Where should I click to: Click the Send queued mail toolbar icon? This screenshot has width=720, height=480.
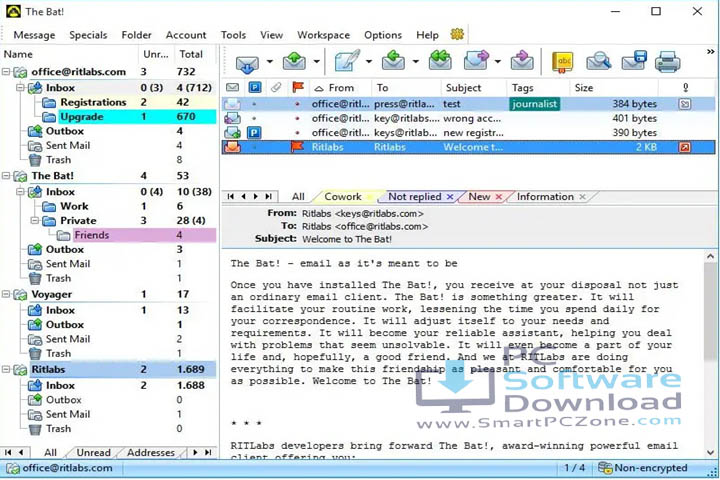tap(294, 61)
